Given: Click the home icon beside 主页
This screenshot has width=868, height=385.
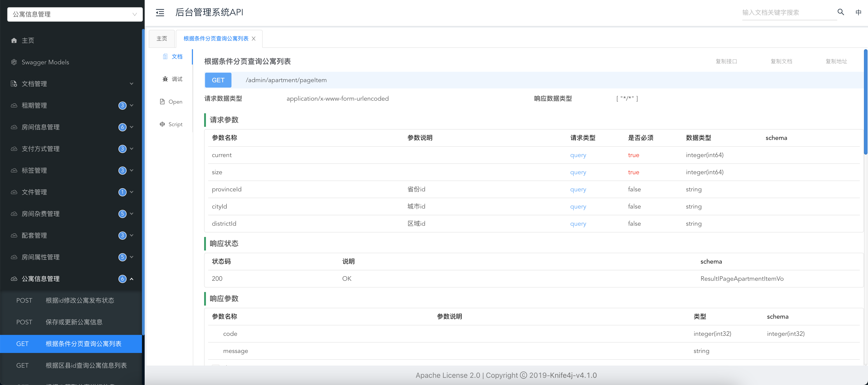Looking at the screenshot, I should [x=14, y=40].
